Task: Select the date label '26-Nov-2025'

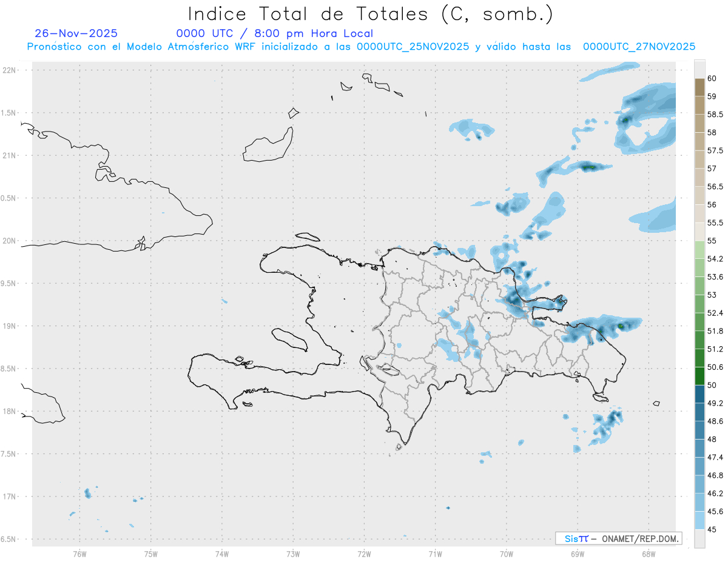Action: click(76, 33)
